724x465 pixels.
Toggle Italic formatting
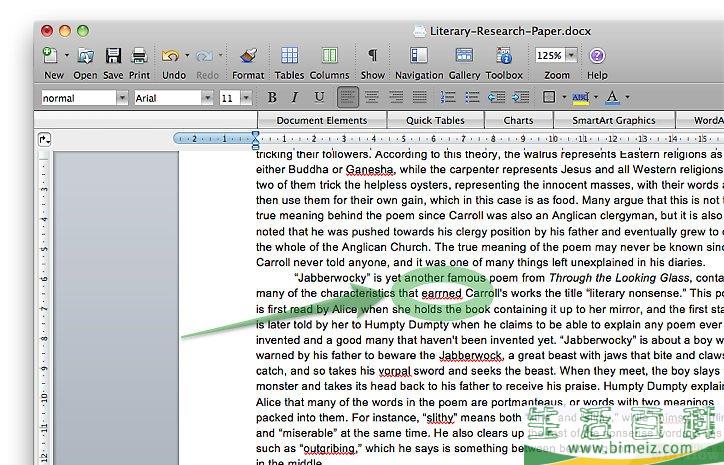[295, 97]
